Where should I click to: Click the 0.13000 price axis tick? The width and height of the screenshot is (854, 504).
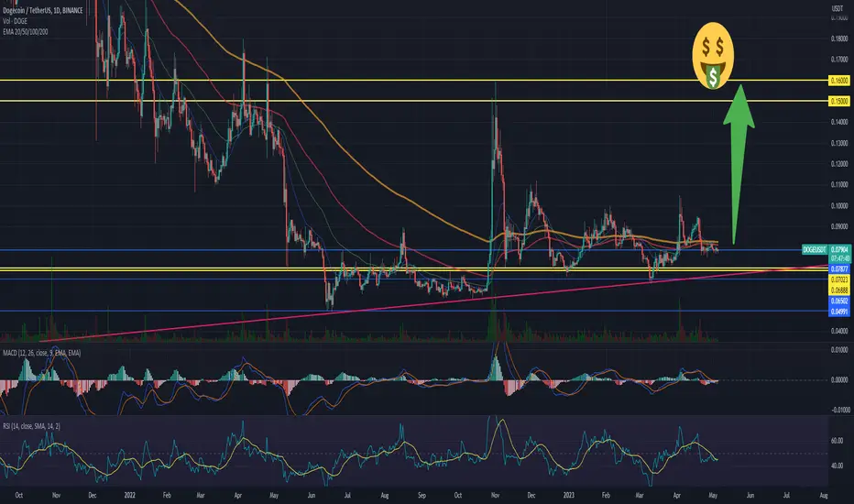pos(839,143)
